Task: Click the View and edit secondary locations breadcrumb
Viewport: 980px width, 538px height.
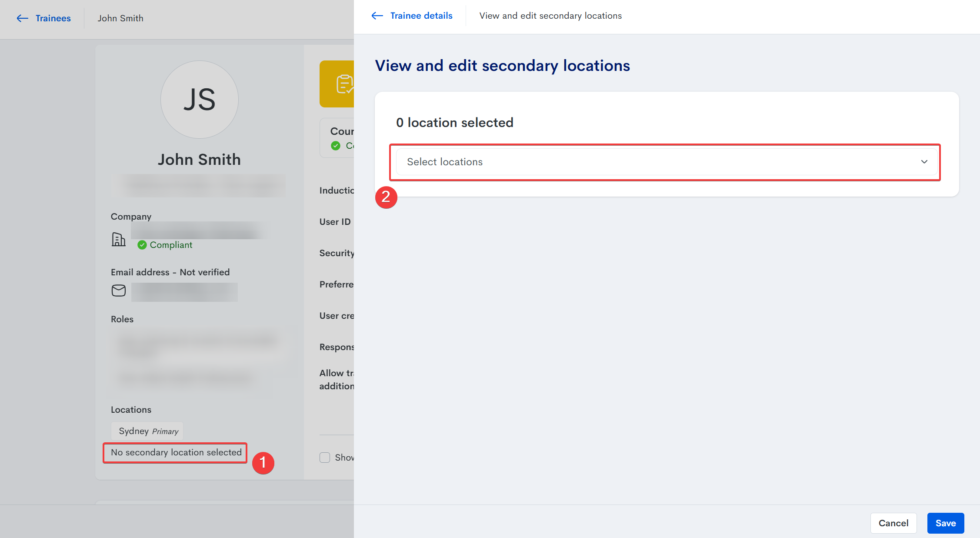Action: coord(550,16)
